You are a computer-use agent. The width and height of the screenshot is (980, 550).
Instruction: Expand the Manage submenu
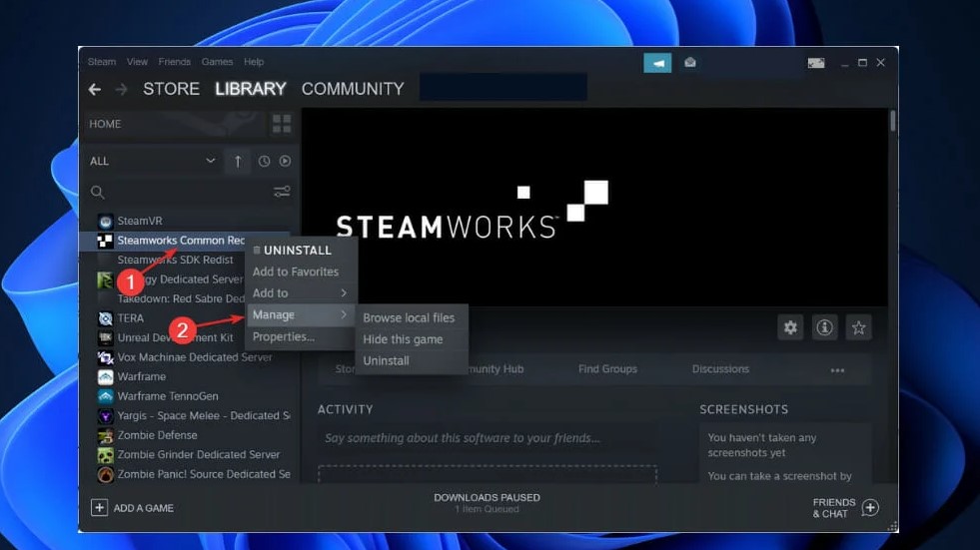[x=300, y=314]
